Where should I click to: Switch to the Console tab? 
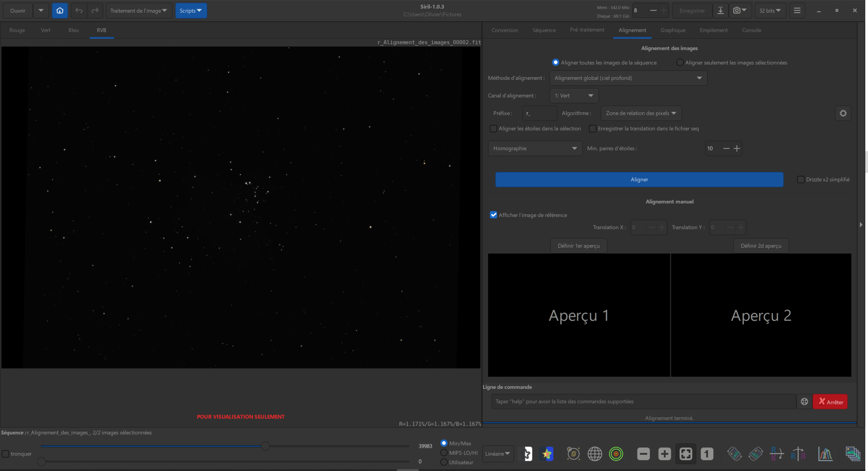pos(751,30)
